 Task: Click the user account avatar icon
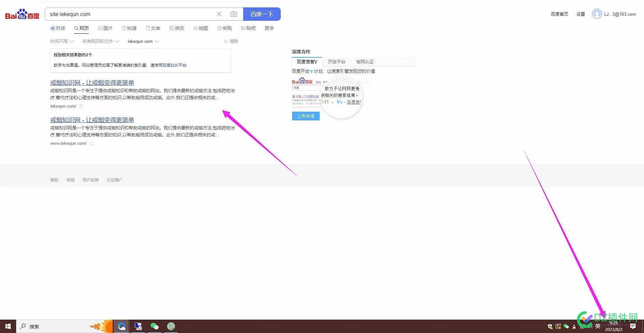[x=597, y=14]
